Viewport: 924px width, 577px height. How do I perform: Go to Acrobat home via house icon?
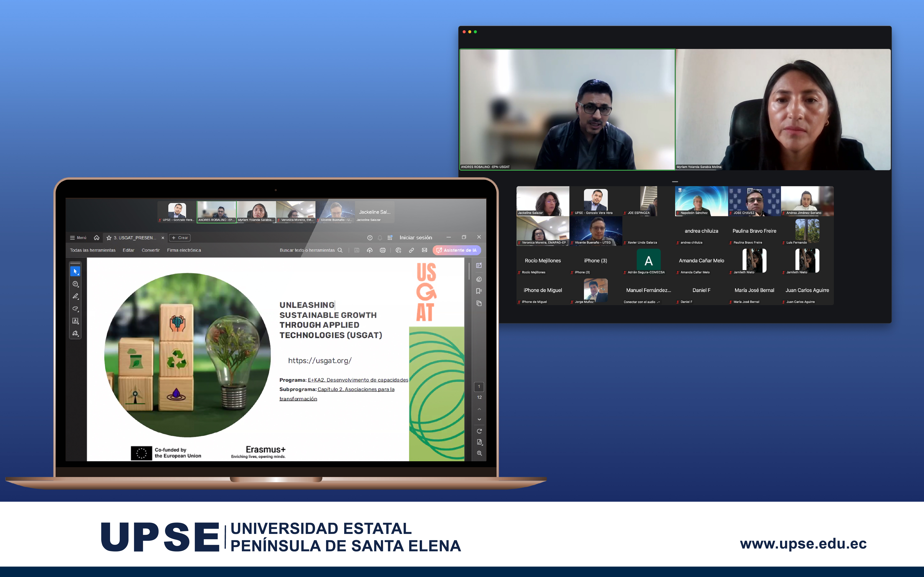click(x=97, y=238)
